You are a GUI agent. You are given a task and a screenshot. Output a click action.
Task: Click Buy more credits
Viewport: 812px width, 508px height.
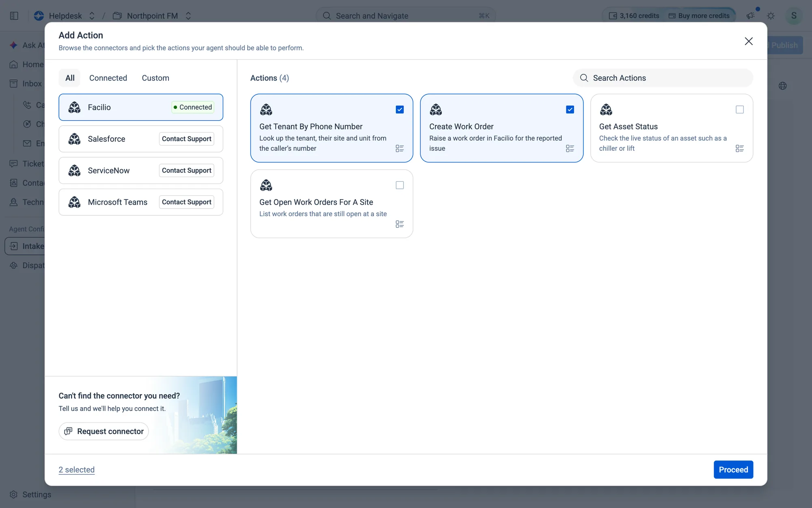pos(699,16)
